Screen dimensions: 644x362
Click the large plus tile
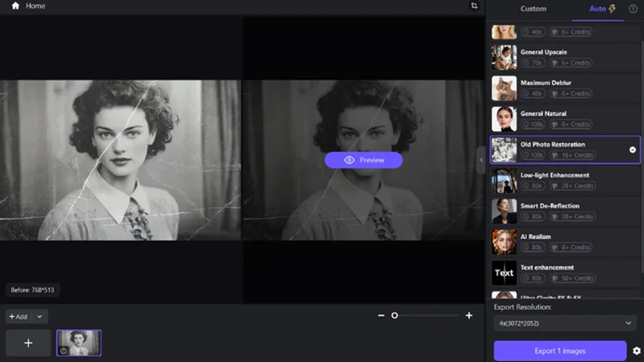click(x=28, y=343)
